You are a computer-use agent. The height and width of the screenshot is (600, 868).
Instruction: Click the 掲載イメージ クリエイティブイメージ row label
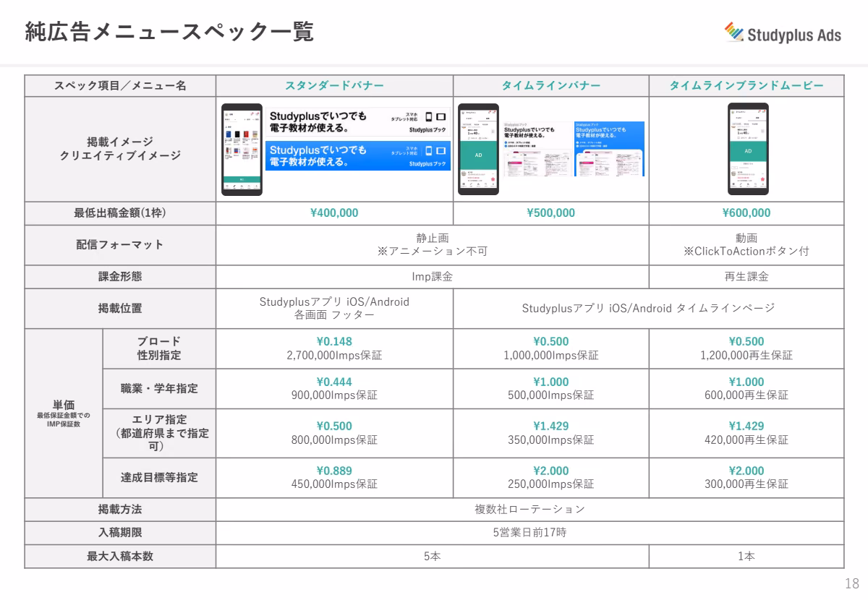click(x=120, y=149)
